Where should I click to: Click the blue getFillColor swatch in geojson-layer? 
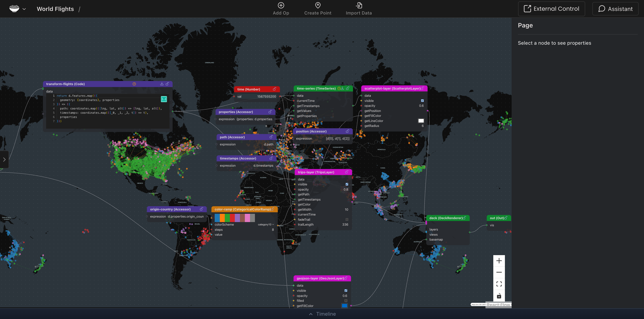point(345,306)
